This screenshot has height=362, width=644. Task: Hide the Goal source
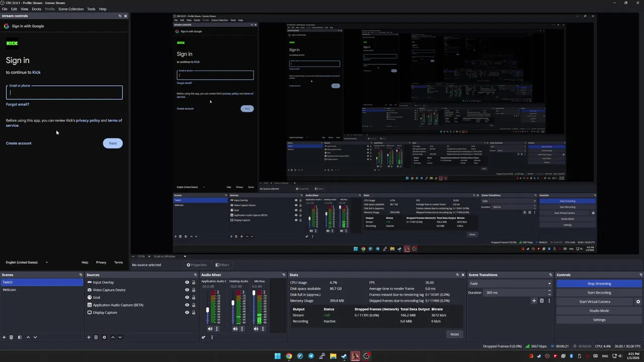[x=187, y=298]
